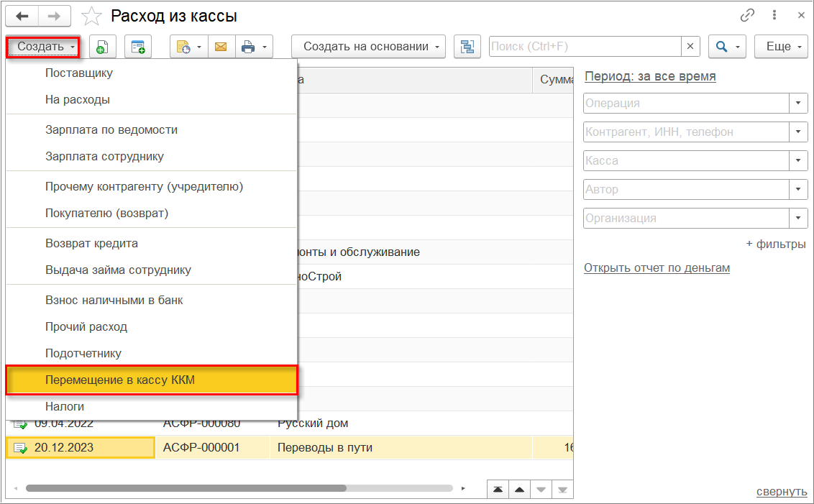Image resolution: width=814 pixels, height=504 pixels.
Task: Select Покупателю (возврат)
Action: pyautogui.click(x=151, y=213)
